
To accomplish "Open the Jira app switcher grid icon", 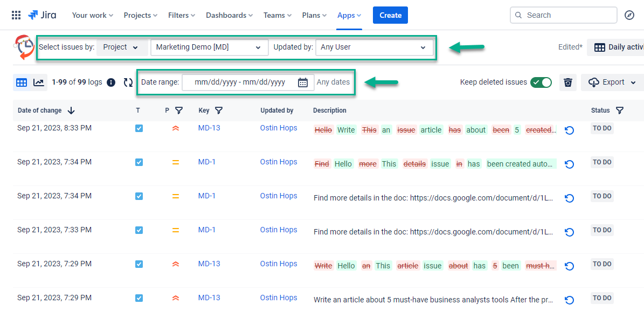I will click(x=16, y=15).
